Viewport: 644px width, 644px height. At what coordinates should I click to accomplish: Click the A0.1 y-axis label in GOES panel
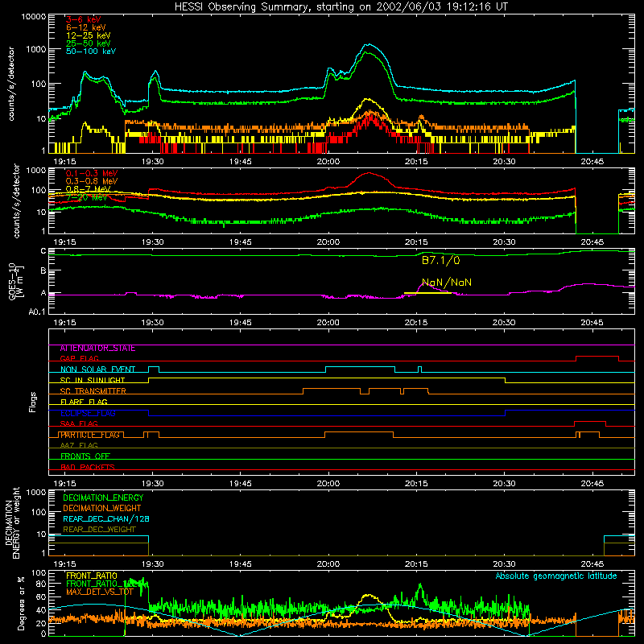[x=37, y=312]
